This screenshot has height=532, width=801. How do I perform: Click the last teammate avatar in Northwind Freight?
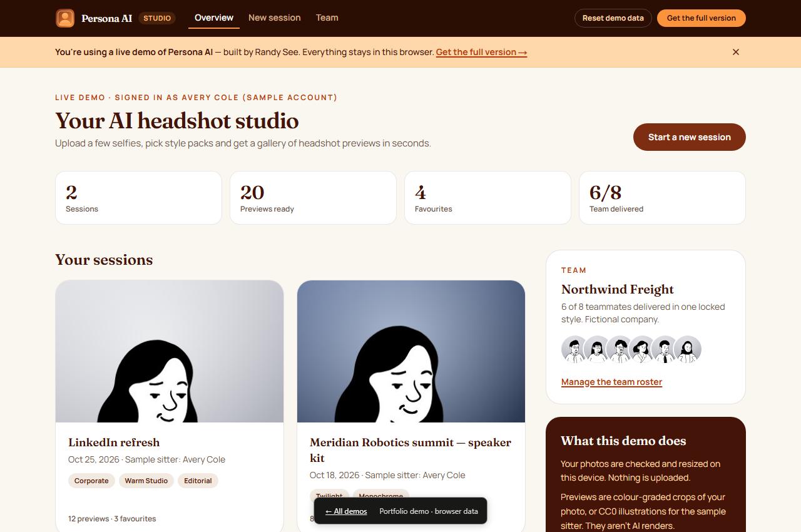(x=688, y=349)
